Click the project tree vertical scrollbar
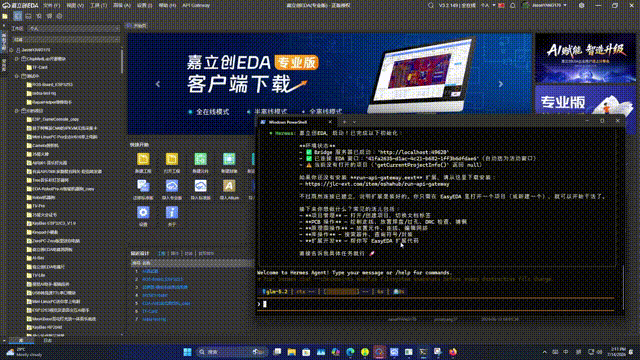 coord(122,61)
